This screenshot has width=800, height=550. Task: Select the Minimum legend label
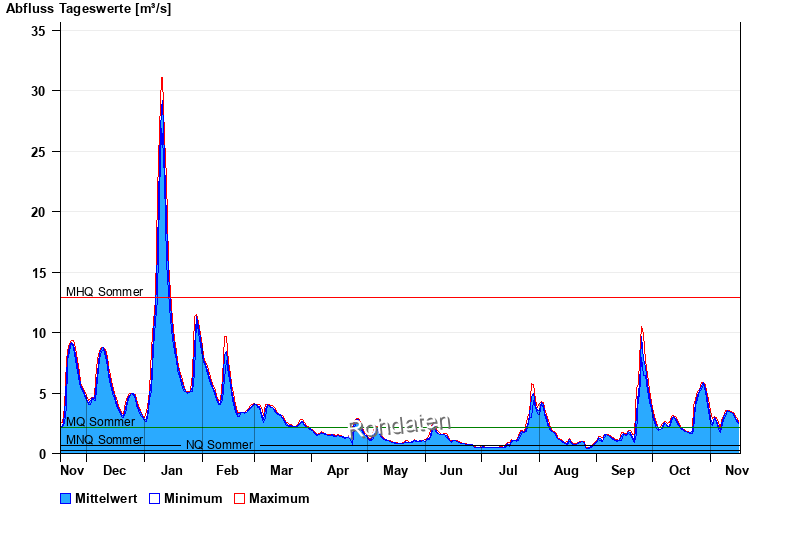point(193,499)
